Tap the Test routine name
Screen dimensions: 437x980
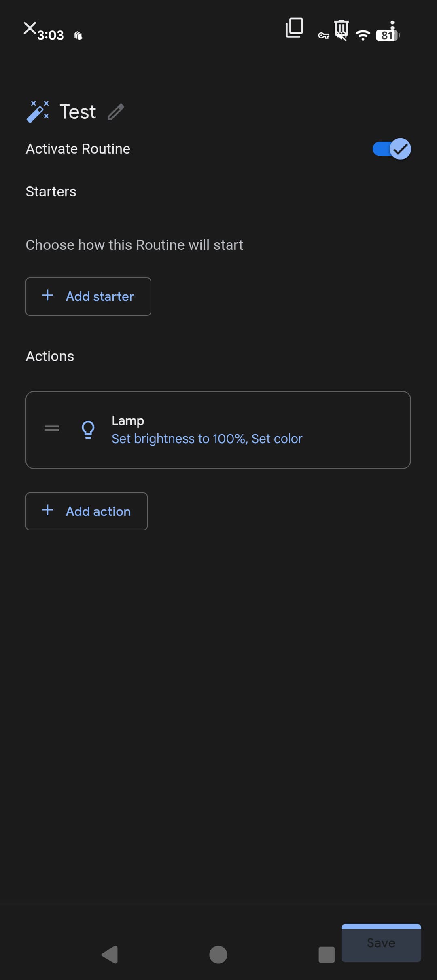(78, 112)
